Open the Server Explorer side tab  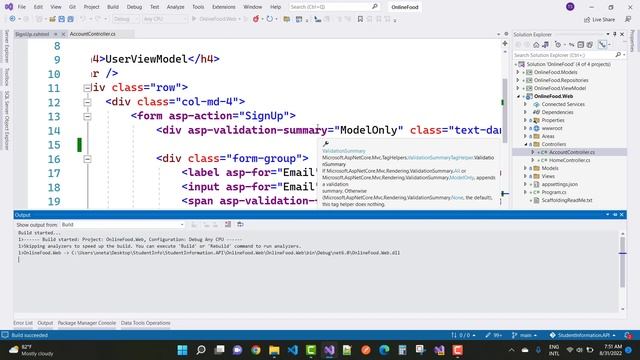point(7,46)
